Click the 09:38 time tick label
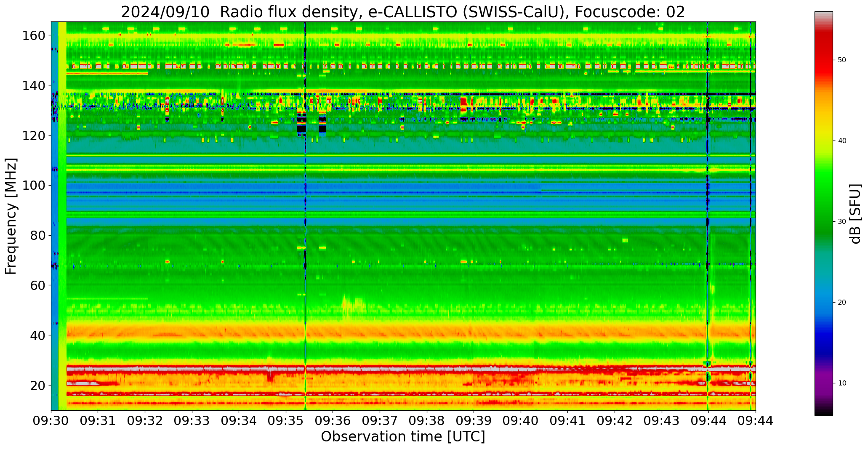 coord(427,421)
